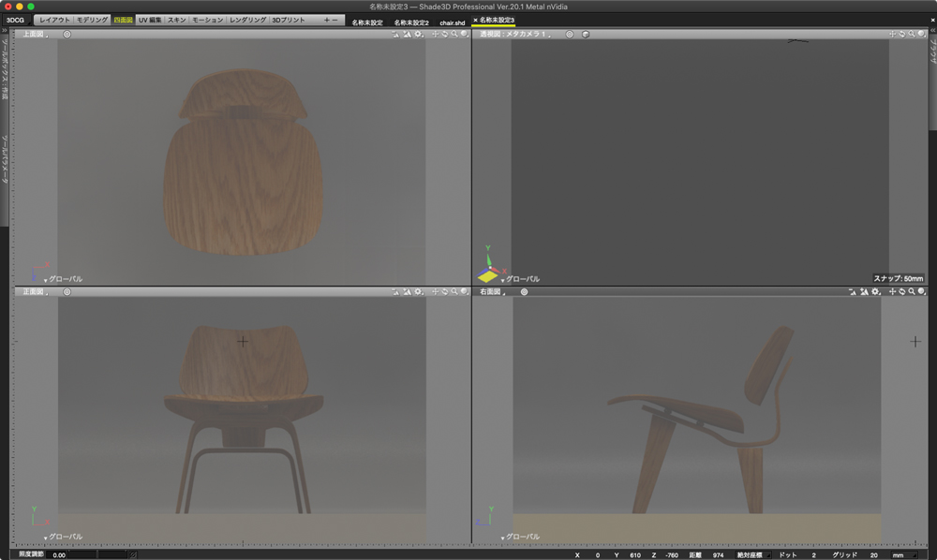937x560 pixels.
Task: Close the 名称未設定3 document tab
Action: tap(476, 20)
